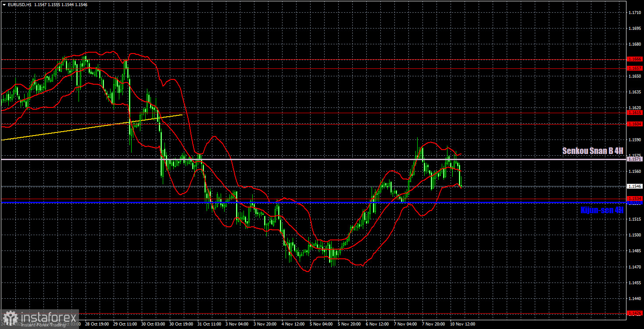
Task: Click the 3 Nov 04:00 time axis label
Action: tap(238, 324)
